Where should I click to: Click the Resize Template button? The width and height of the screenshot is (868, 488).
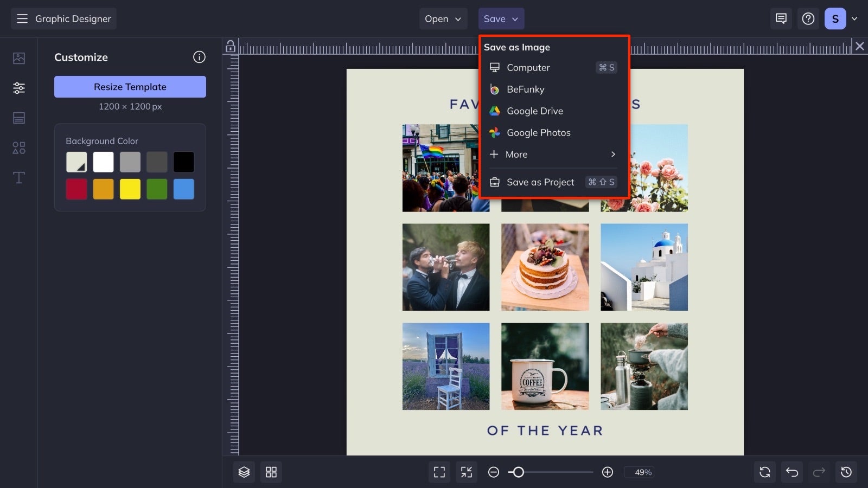coord(130,86)
